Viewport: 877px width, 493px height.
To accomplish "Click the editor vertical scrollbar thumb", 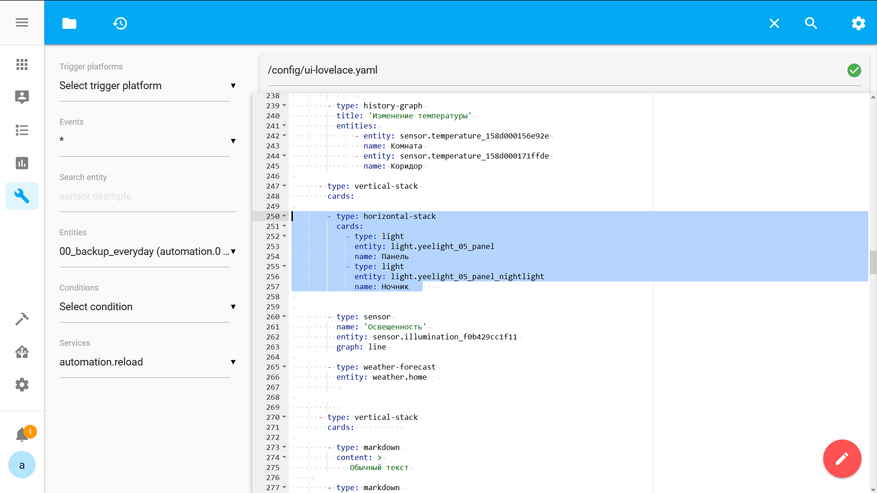I will 873,263.
